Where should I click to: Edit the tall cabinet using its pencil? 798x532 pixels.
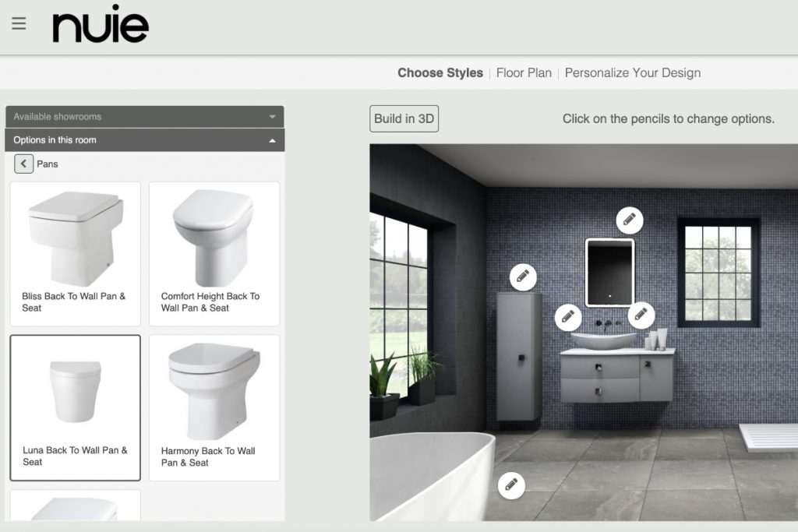[x=523, y=277]
